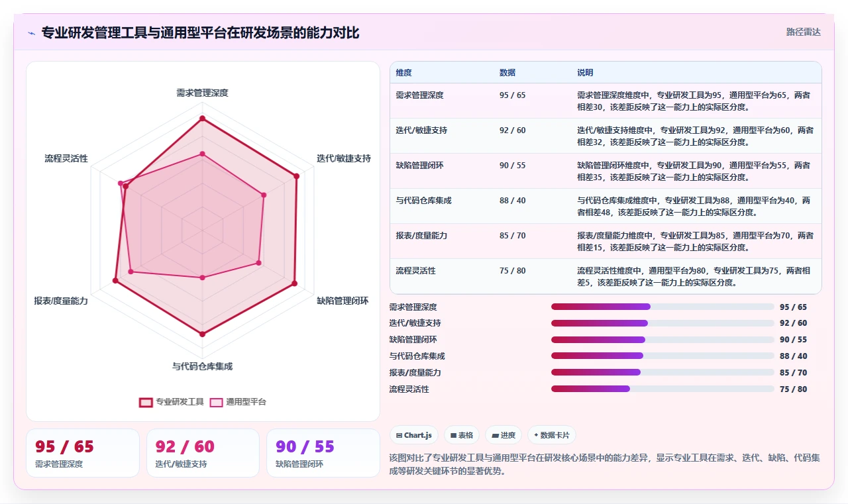The width and height of the screenshot is (848, 504).
Task: Click the radar axis label 报表/度量能力
Action: [61, 301]
